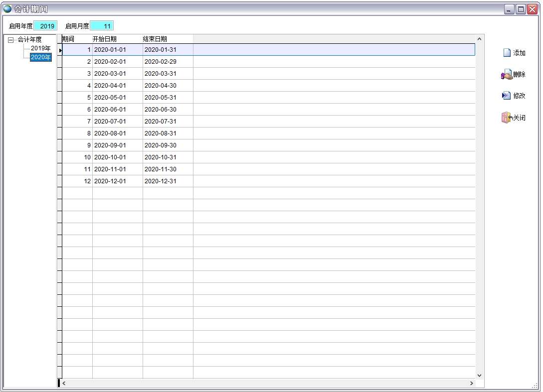Select the 2020年 tree item
543x392 pixels.
click(40, 57)
